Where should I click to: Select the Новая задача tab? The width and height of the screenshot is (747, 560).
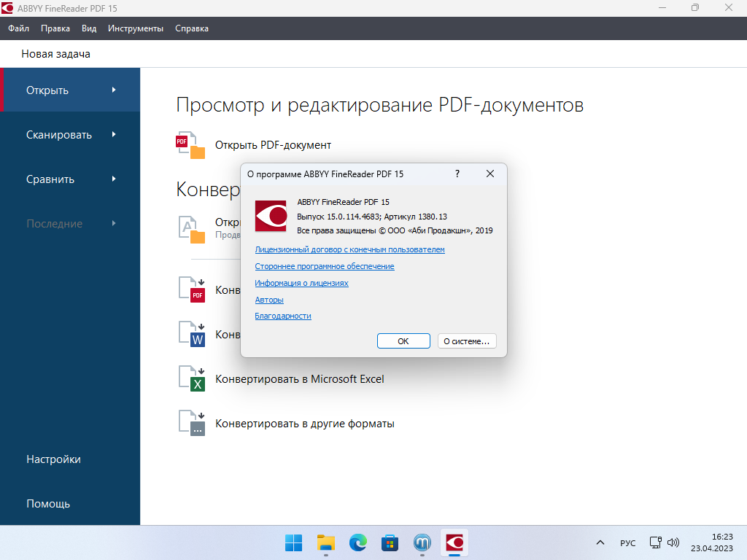tap(55, 54)
